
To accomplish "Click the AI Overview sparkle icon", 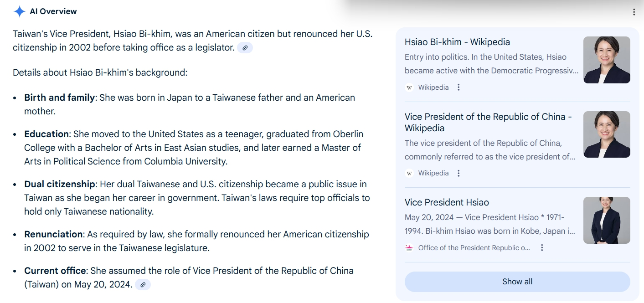I will (19, 11).
